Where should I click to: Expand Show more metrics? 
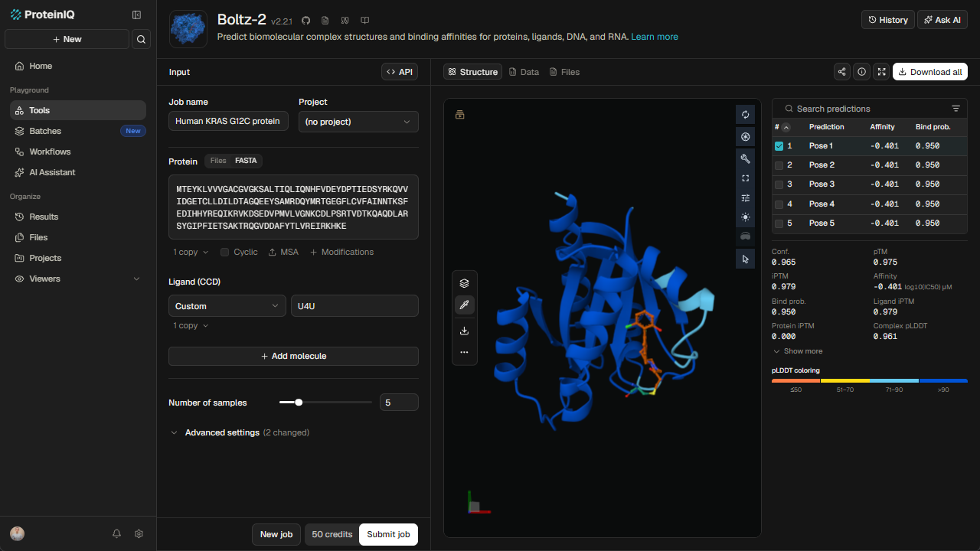tap(798, 351)
